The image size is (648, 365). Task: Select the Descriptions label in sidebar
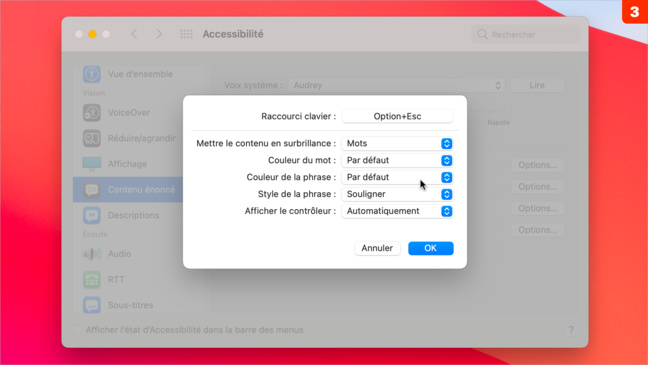[133, 215]
